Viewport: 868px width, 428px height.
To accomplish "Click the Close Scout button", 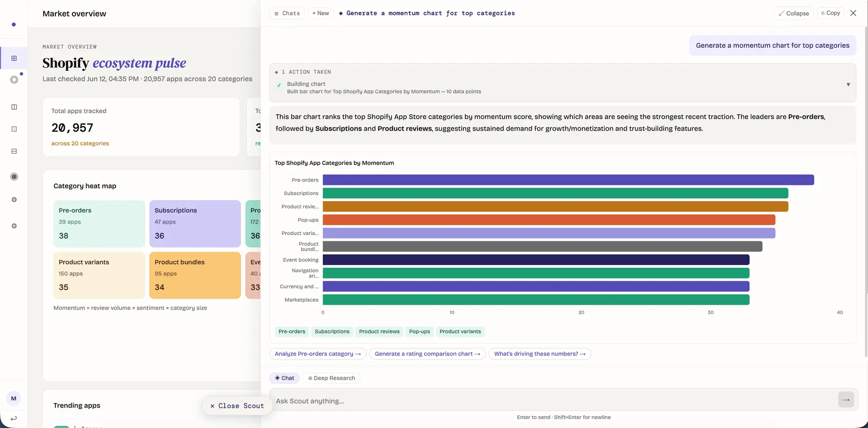I will (x=237, y=406).
